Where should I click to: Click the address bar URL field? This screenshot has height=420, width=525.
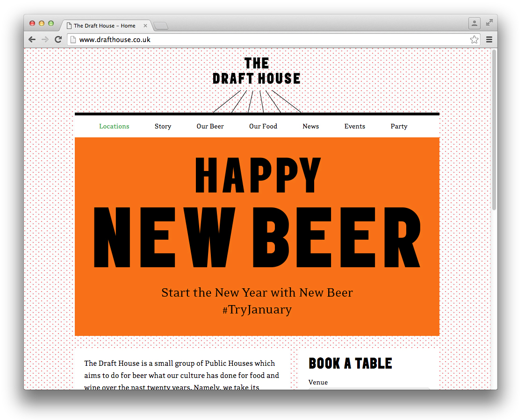(271, 40)
